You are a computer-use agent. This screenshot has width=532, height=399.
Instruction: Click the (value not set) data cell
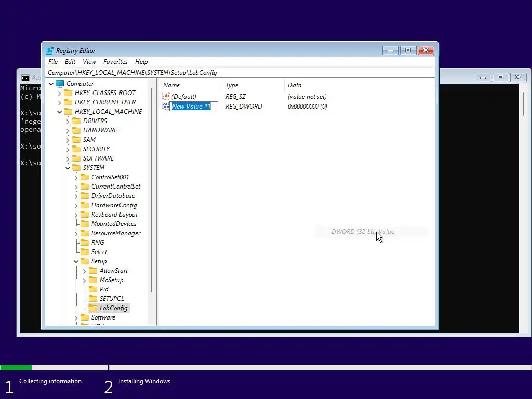[307, 96]
